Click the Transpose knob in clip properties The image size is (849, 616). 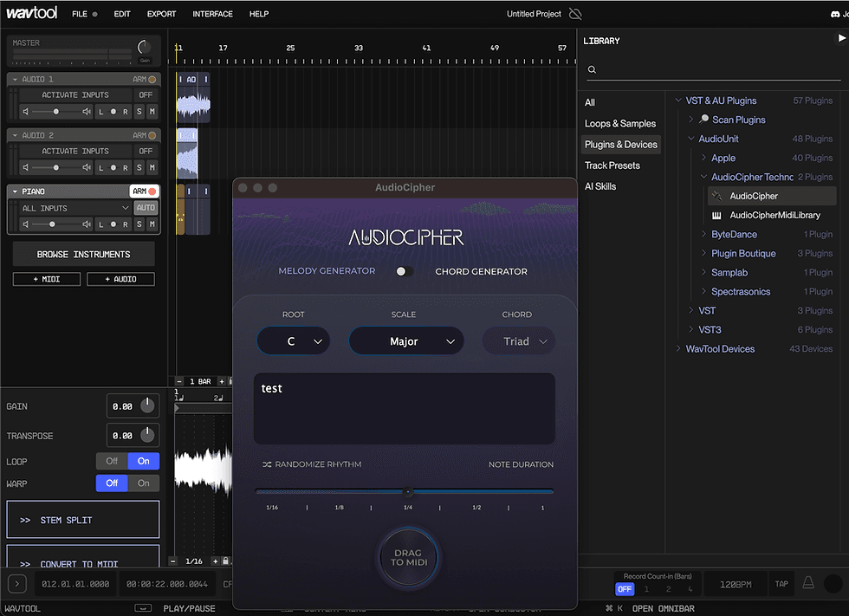click(147, 435)
